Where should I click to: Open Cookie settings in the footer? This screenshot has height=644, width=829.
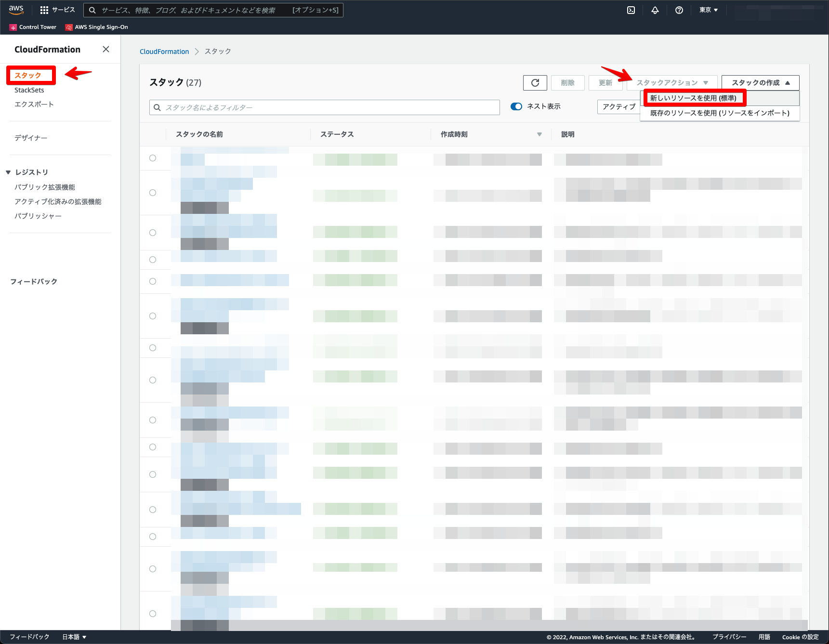tap(801, 637)
